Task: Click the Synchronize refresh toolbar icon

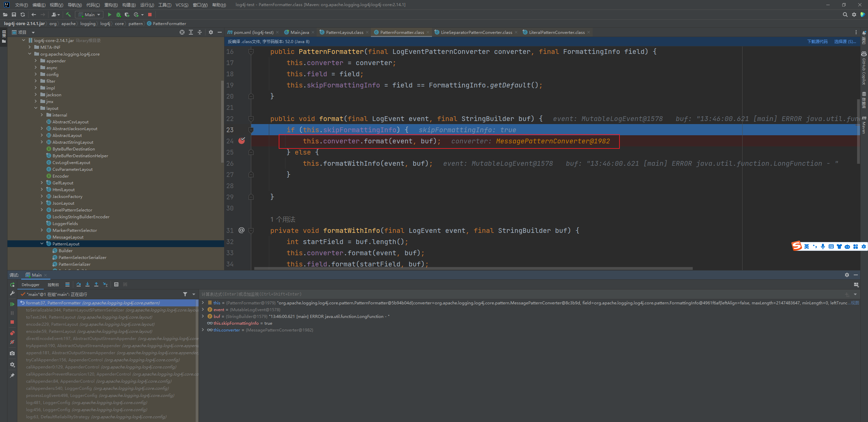Action: [x=23, y=15]
